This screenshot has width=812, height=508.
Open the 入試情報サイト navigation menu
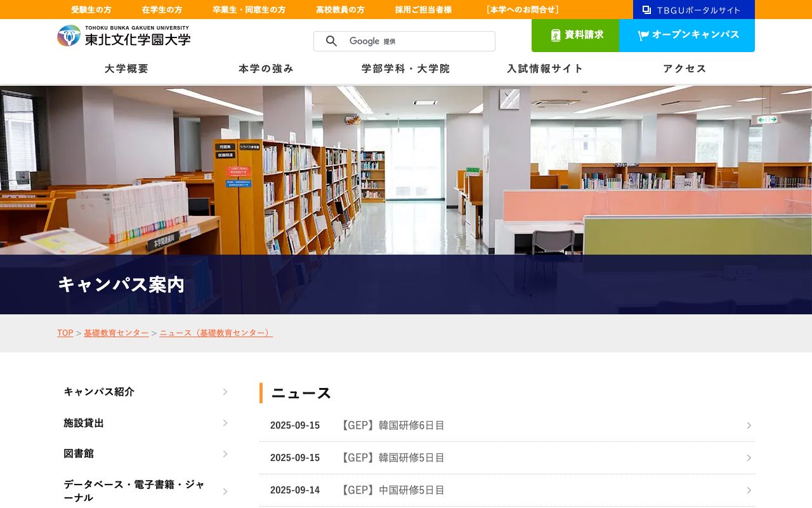click(544, 69)
